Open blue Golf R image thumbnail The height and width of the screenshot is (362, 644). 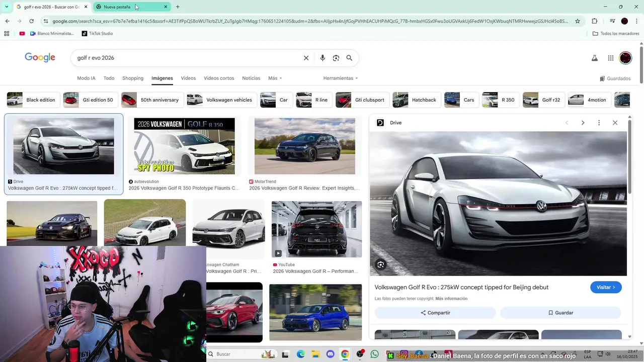[315, 312]
